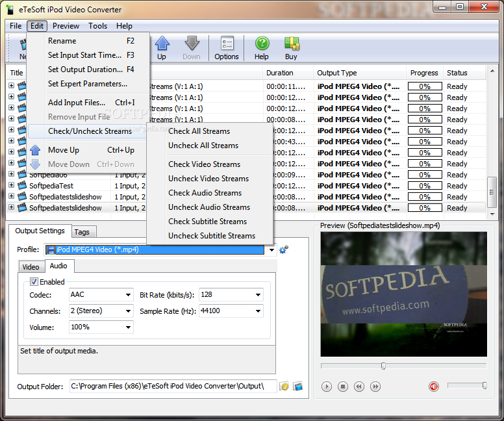Switch to the Video tab
The image size is (504, 421).
click(31, 267)
